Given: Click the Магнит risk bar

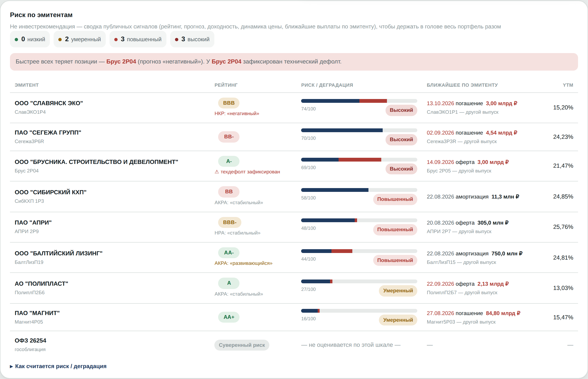Looking at the screenshot, I should [359, 311].
